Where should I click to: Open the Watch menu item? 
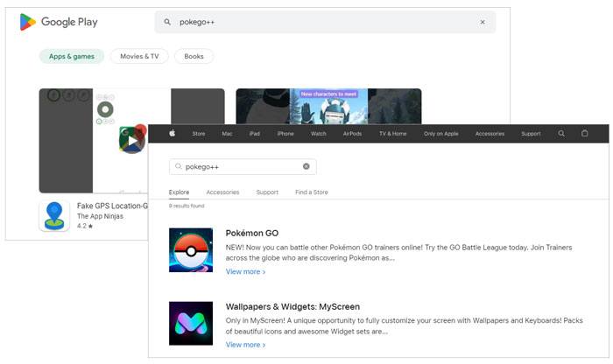[x=318, y=134]
